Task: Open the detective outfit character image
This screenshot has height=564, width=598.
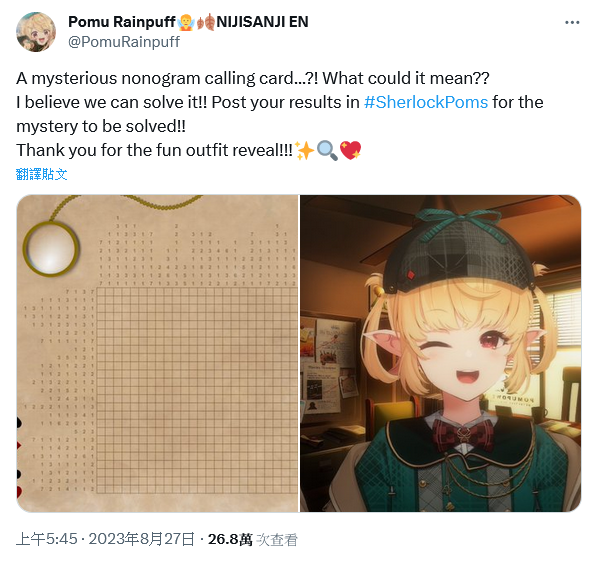Action: click(440, 354)
